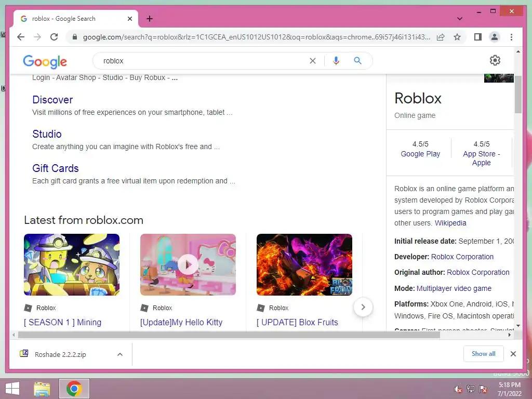The width and height of the screenshot is (532, 399).
Task: Open the Blox Fruits thumbnail image
Action: point(304,264)
